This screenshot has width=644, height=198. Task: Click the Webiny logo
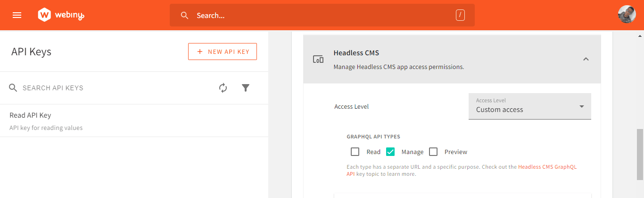(x=61, y=15)
